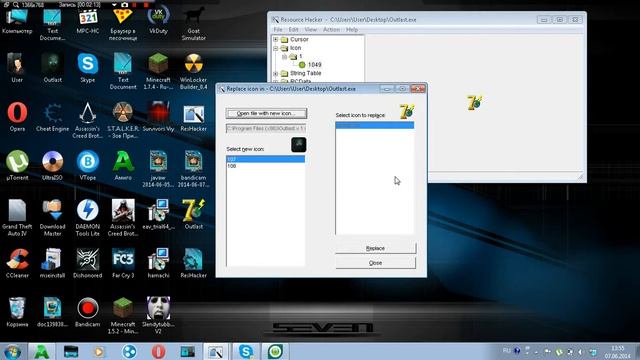This screenshot has height=360, width=640.
Task: Click the icon preview above the replace list
Action: [x=407, y=111]
